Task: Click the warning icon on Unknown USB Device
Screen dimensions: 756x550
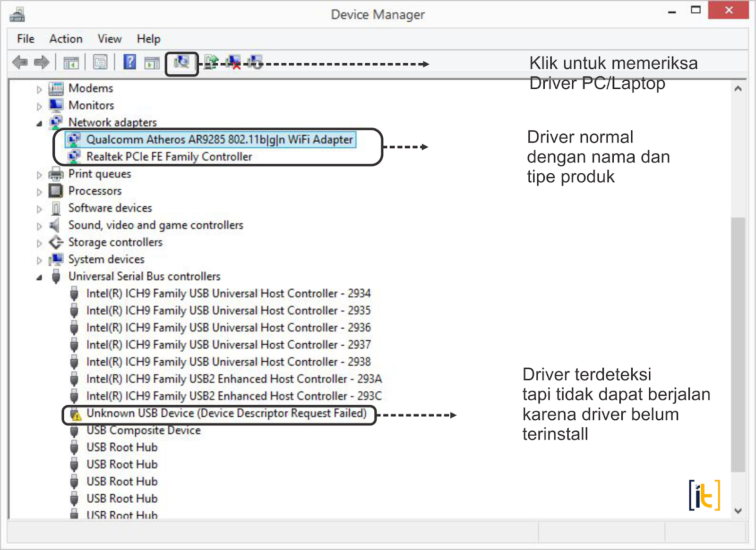Action: pyautogui.click(x=75, y=414)
